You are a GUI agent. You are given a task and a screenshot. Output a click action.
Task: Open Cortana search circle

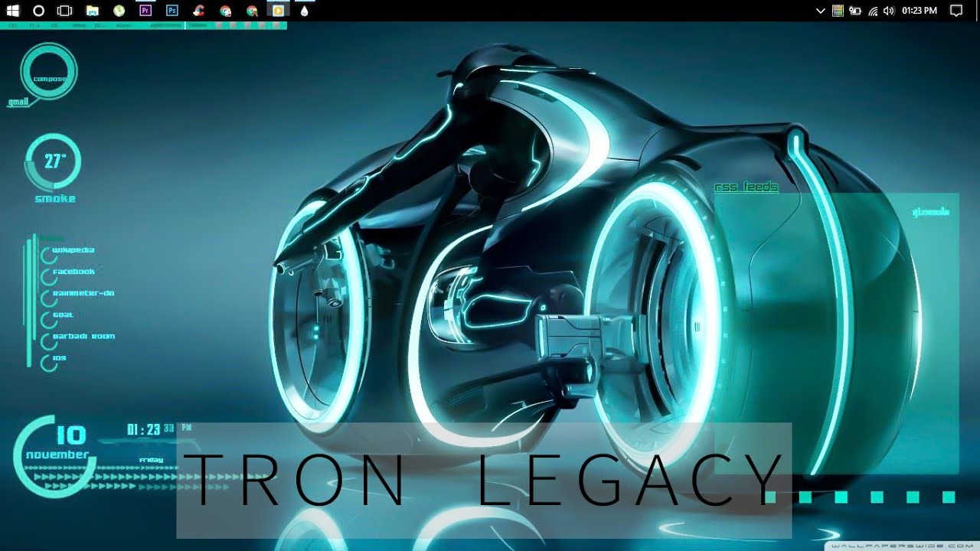[x=39, y=11]
